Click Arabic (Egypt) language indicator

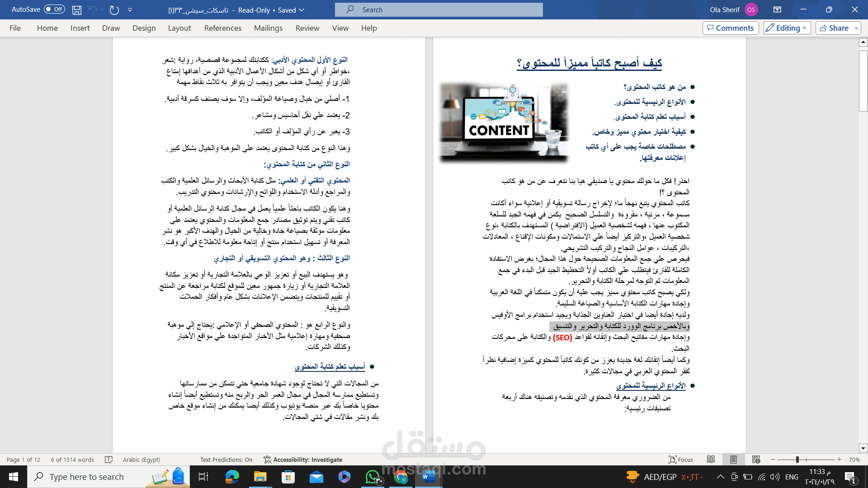pyautogui.click(x=142, y=460)
